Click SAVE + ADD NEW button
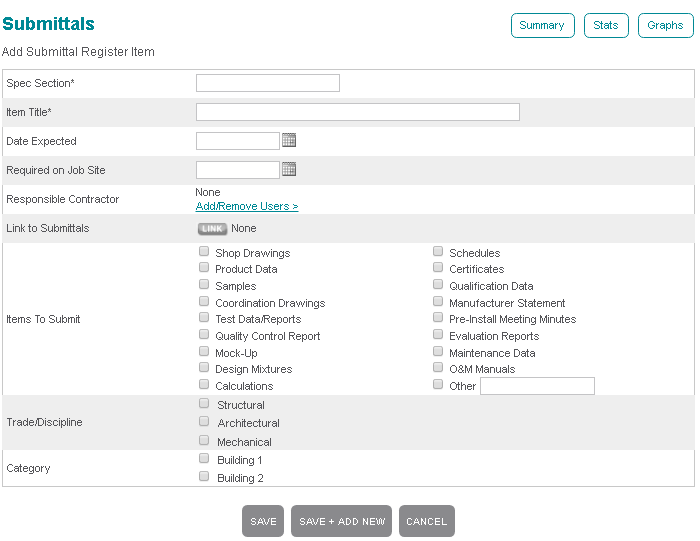Screen dimensions: 700x541 [342, 521]
